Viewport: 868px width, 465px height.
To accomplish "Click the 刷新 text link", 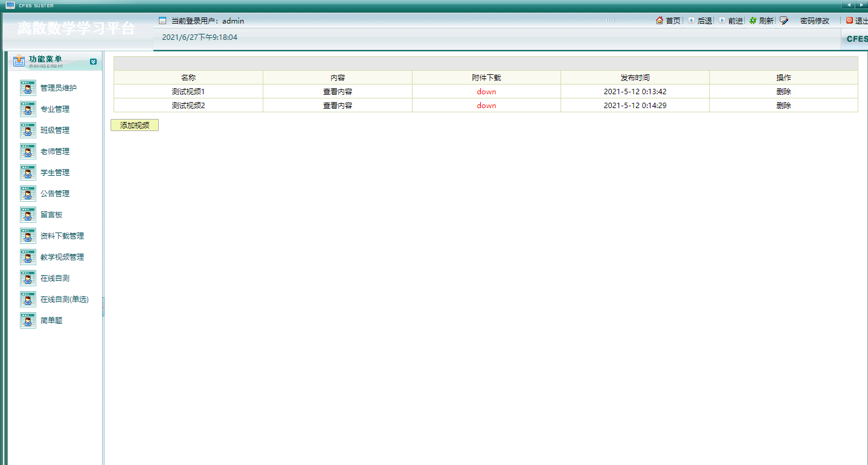I will [x=767, y=21].
